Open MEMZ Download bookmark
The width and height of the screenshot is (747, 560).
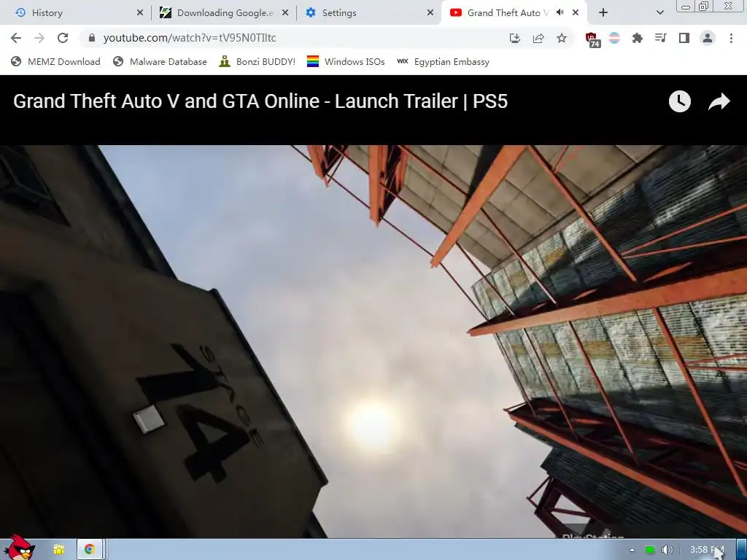(x=55, y=61)
